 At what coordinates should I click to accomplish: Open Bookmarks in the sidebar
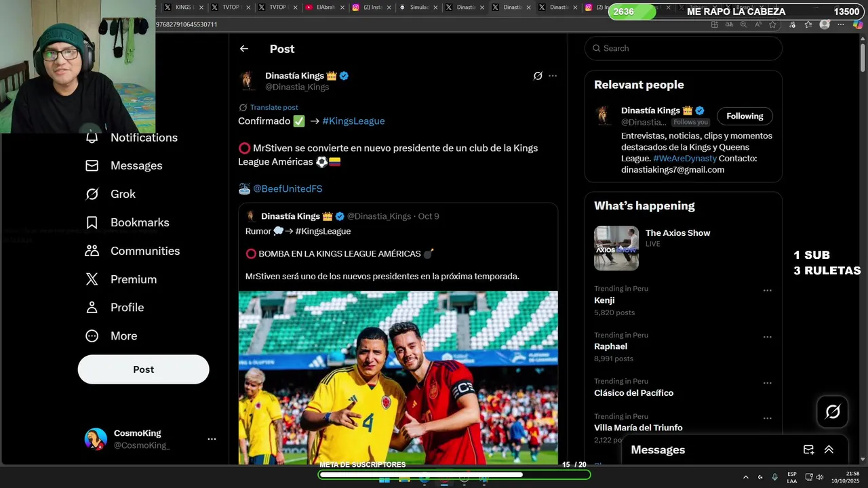127,222
